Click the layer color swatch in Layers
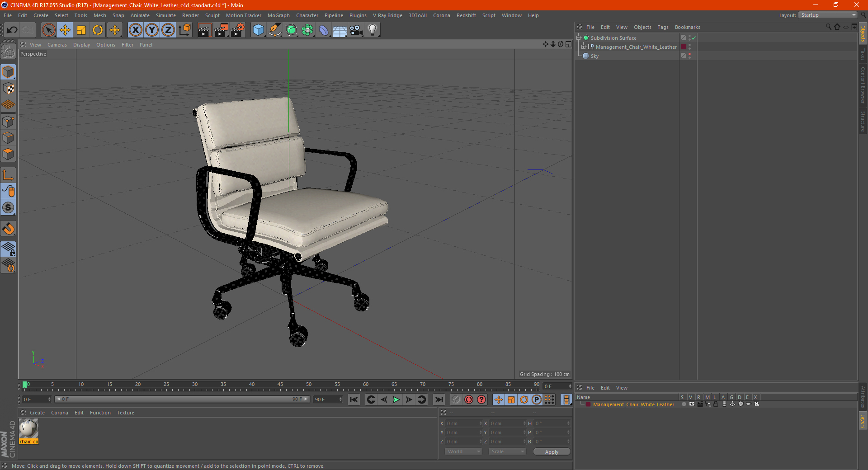 tap(588, 404)
